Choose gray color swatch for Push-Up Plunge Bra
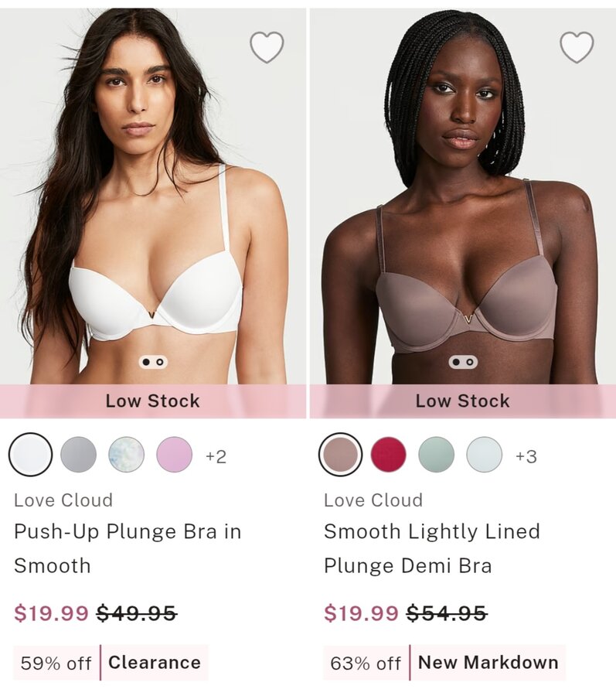Viewport: 616px width, 696px height. (x=79, y=455)
